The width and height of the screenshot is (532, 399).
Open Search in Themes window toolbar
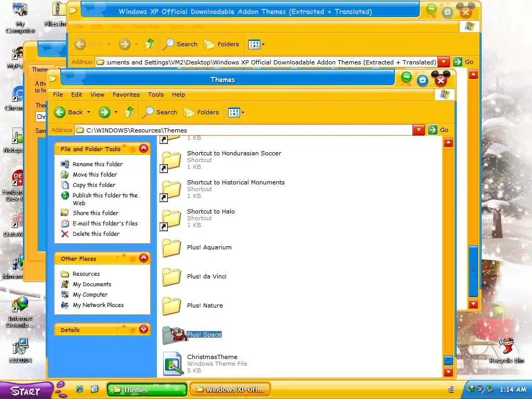point(160,112)
